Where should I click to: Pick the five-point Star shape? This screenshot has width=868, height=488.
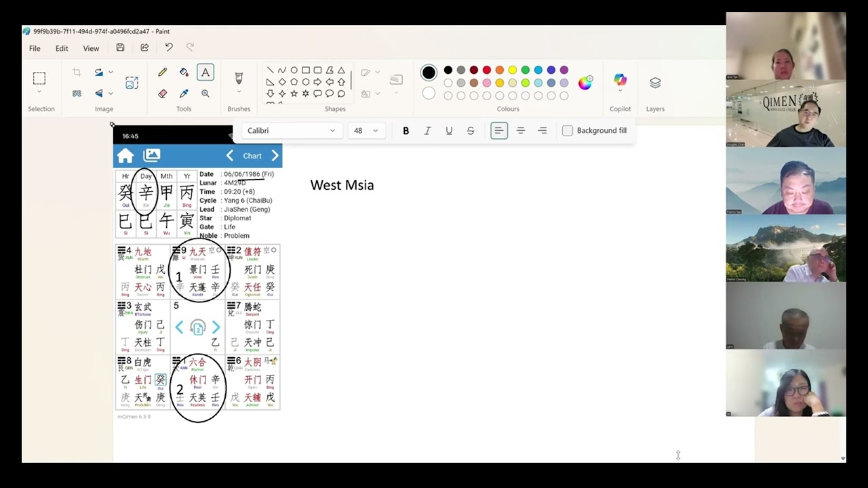coord(294,94)
